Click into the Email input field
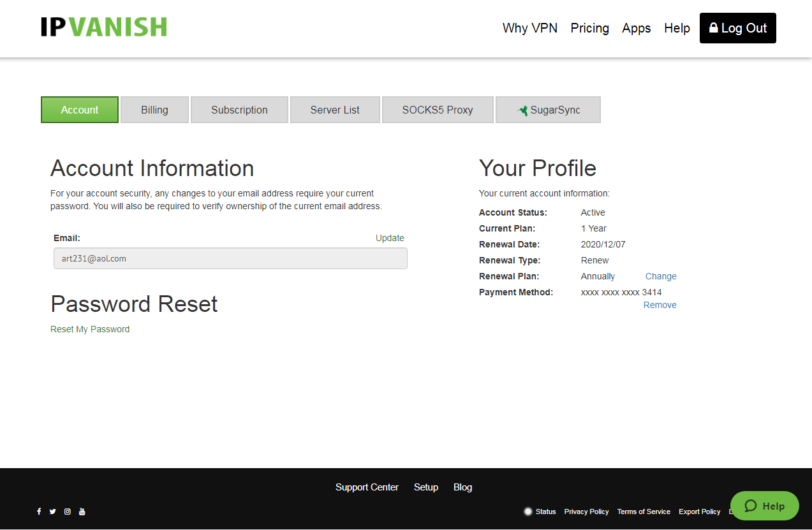 point(230,258)
